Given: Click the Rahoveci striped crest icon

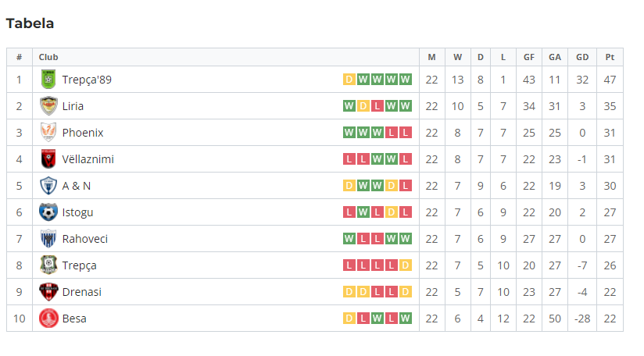Looking at the screenshot, I should (48, 239).
